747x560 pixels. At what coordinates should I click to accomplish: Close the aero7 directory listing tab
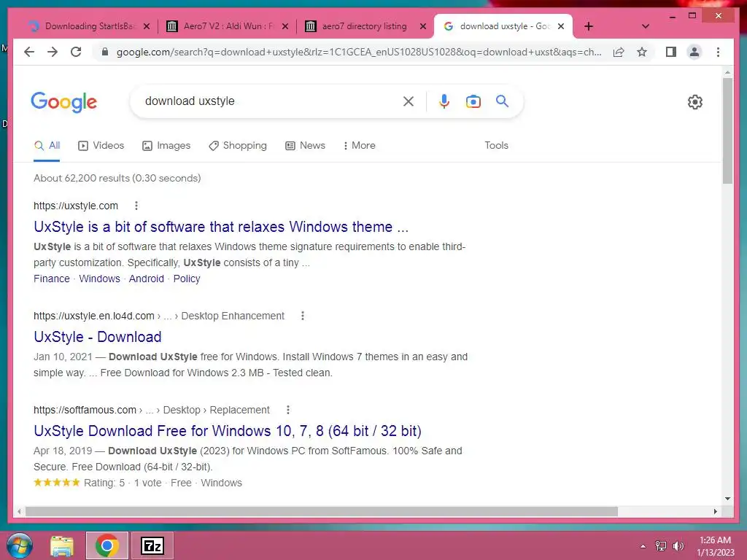click(x=422, y=26)
